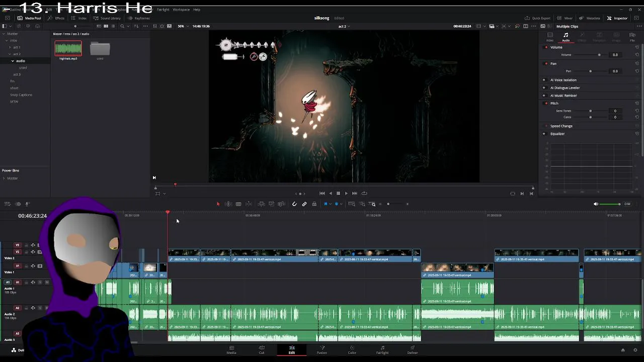Open the Edit Index panel
The image size is (644, 362).
(x=79, y=18)
